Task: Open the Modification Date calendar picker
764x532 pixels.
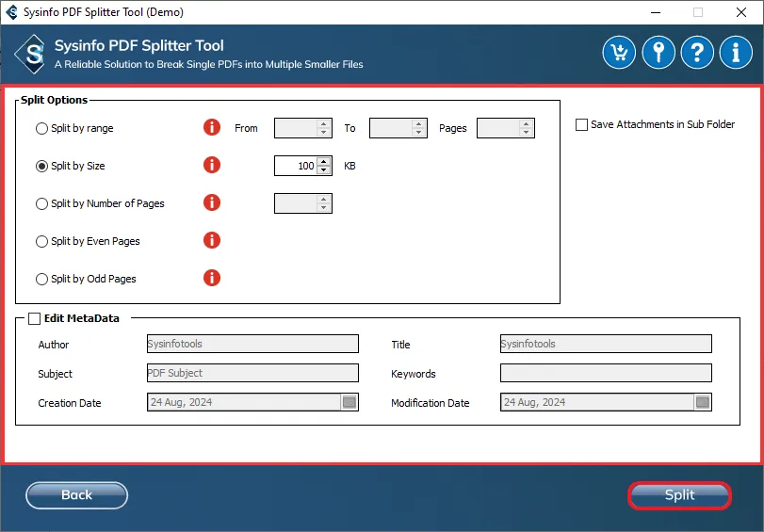Action: click(x=702, y=402)
